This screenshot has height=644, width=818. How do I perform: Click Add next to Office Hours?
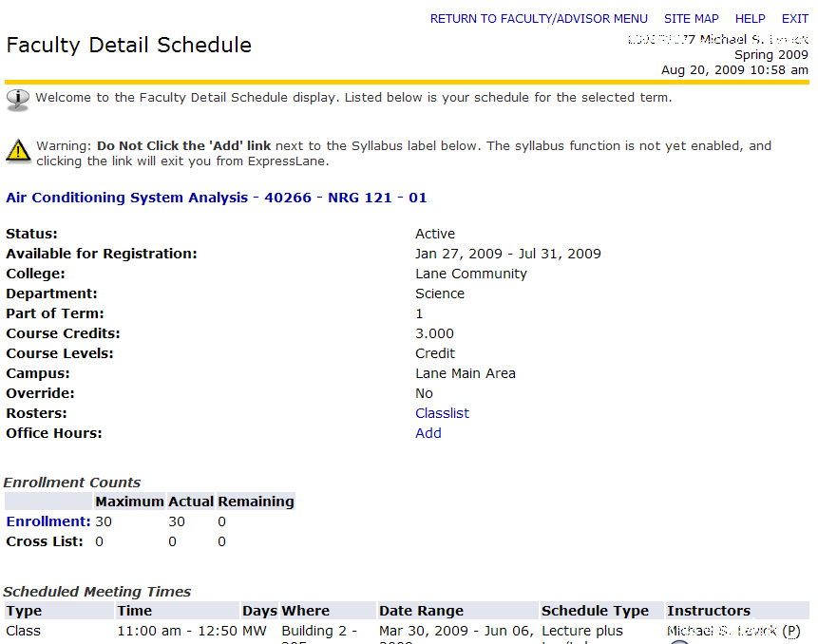[428, 432]
